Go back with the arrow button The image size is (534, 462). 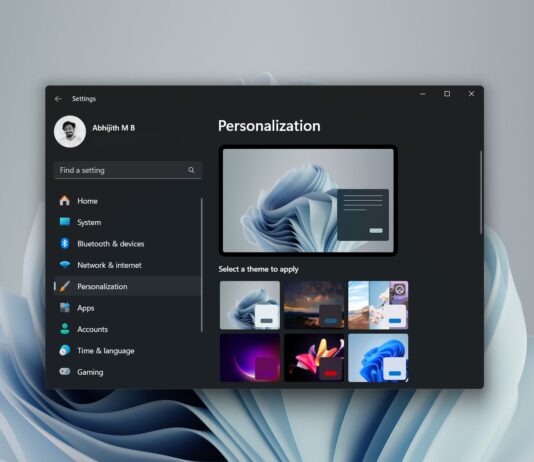(58, 99)
